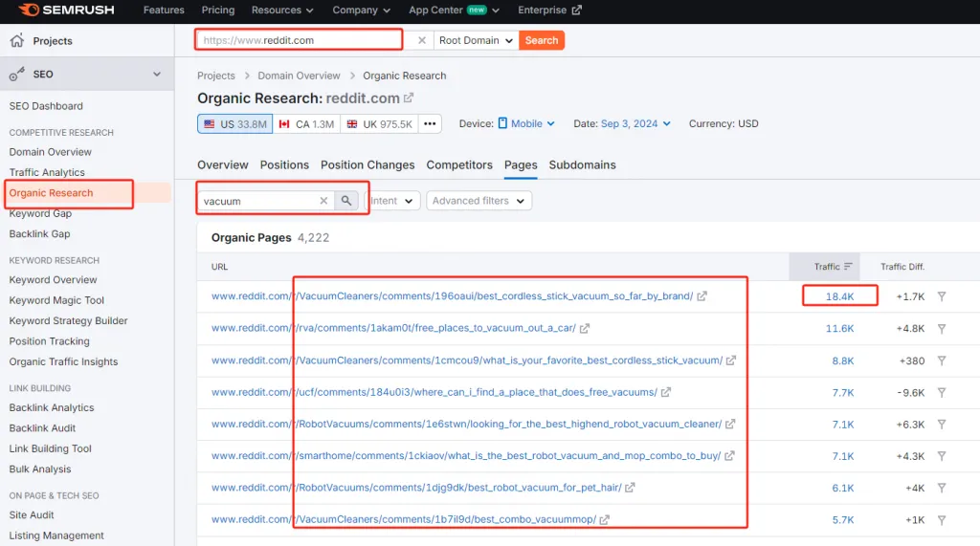Filter icon in the +4.3K row
Image resolution: width=980 pixels, height=546 pixels.
pyautogui.click(x=942, y=456)
